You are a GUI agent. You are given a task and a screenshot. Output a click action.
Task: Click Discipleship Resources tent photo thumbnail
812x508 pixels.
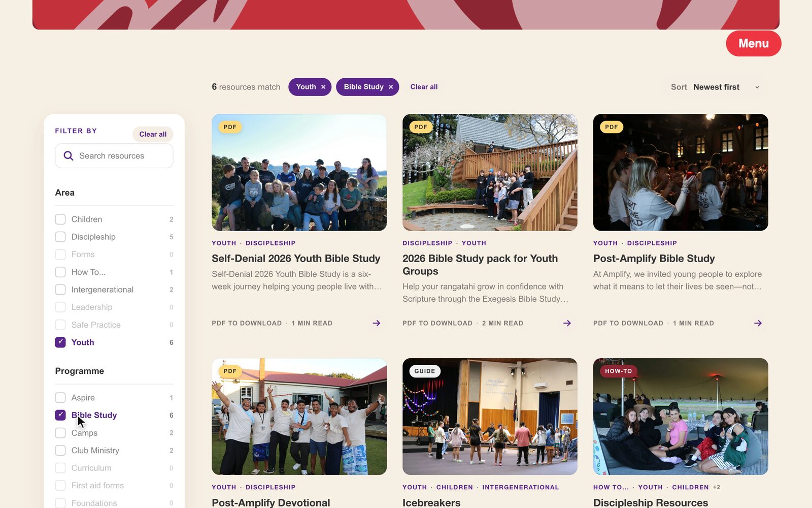point(681,417)
